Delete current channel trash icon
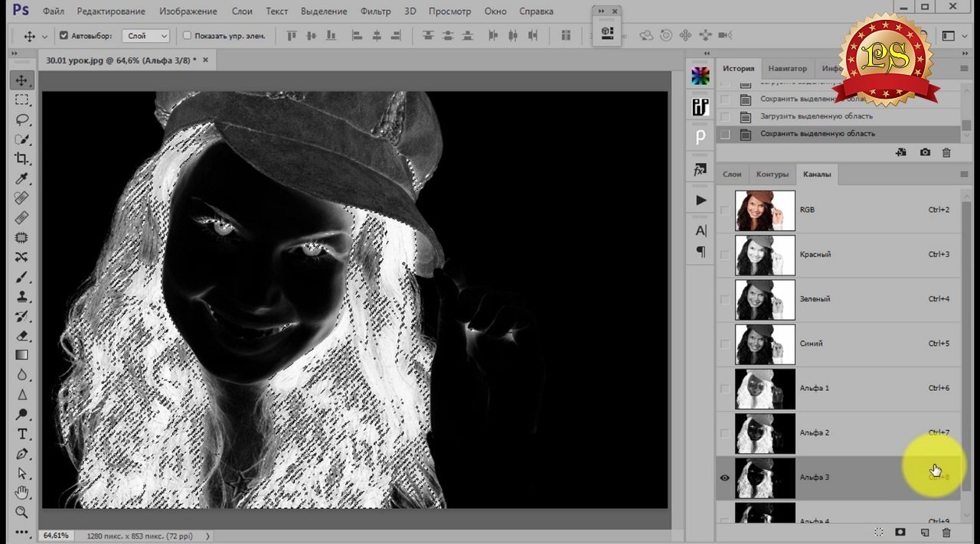Viewport: 980px width, 544px height. pos(946,532)
